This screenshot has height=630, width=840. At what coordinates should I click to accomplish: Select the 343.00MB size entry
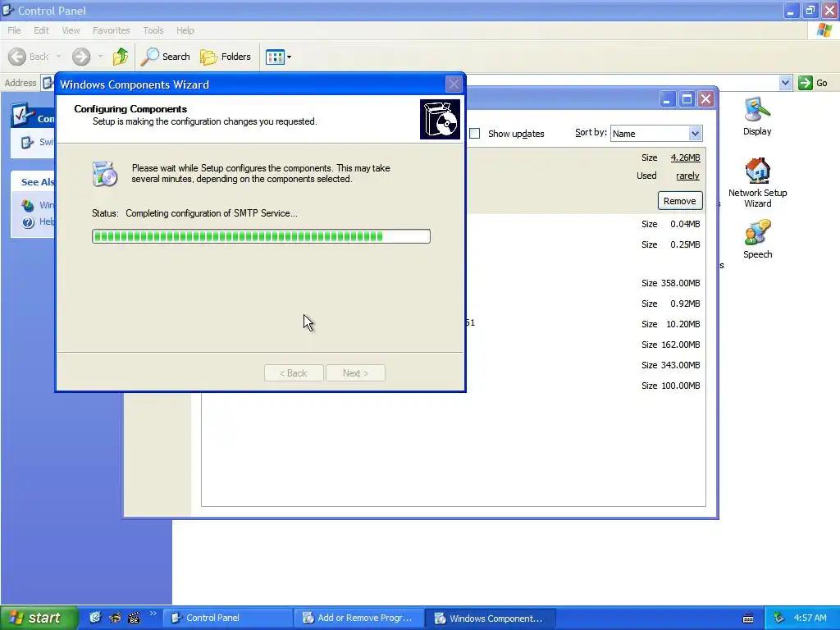click(x=671, y=365)
